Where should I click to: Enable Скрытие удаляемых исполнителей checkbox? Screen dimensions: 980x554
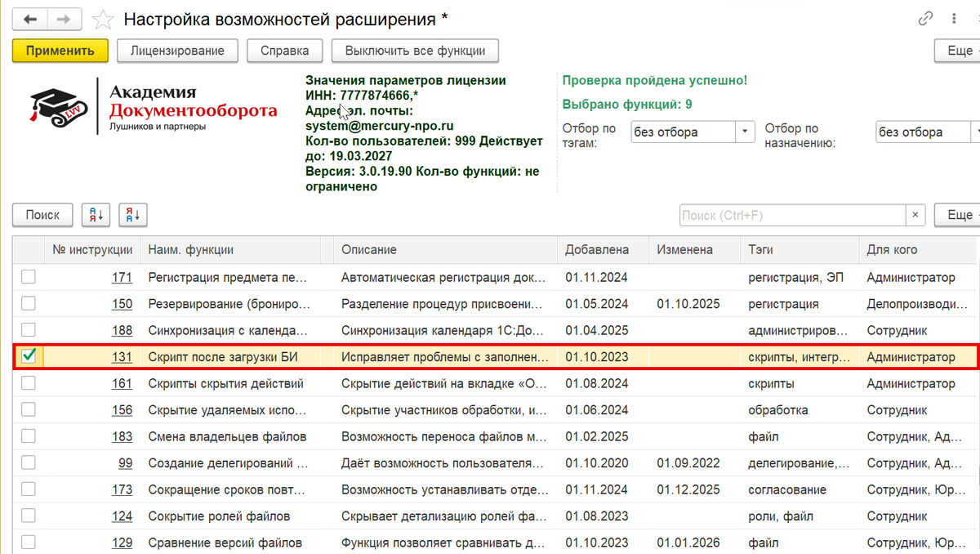click(x=29, y=409)
